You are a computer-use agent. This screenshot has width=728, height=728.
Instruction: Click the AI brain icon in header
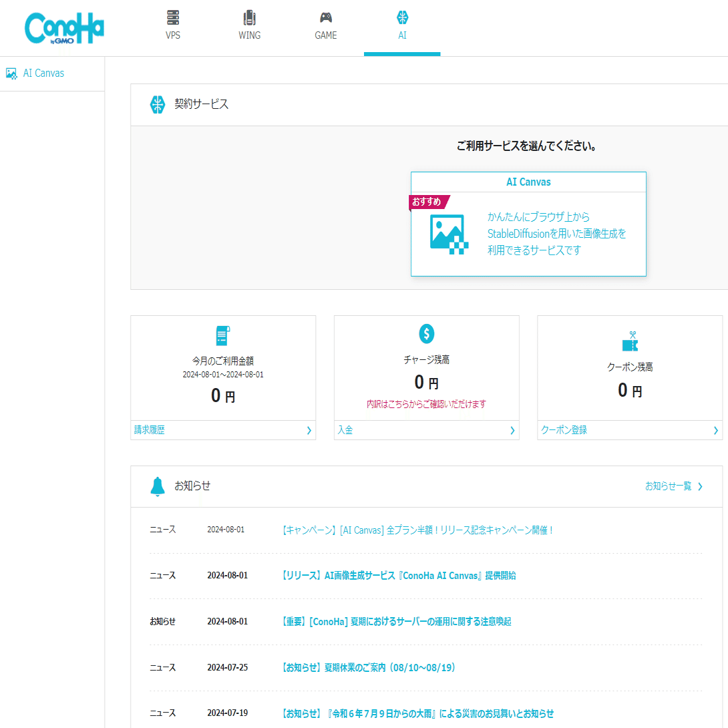pyautogui.click(x=402, y=17)
